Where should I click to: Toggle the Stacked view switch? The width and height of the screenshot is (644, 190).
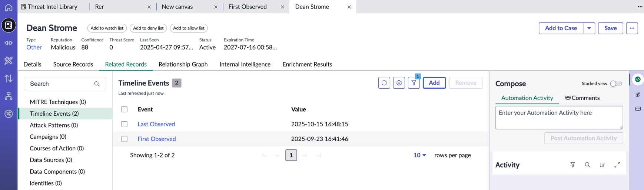point(616,84)
